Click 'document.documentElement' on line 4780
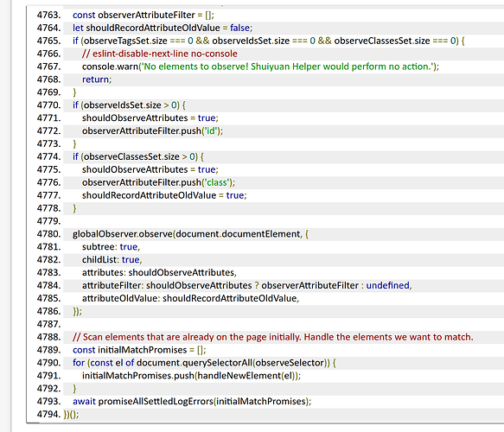 (238, 234)
